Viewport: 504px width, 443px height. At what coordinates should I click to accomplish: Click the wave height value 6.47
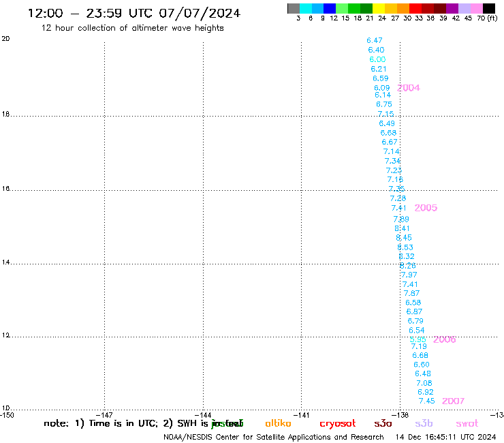[x=375, y=40]
